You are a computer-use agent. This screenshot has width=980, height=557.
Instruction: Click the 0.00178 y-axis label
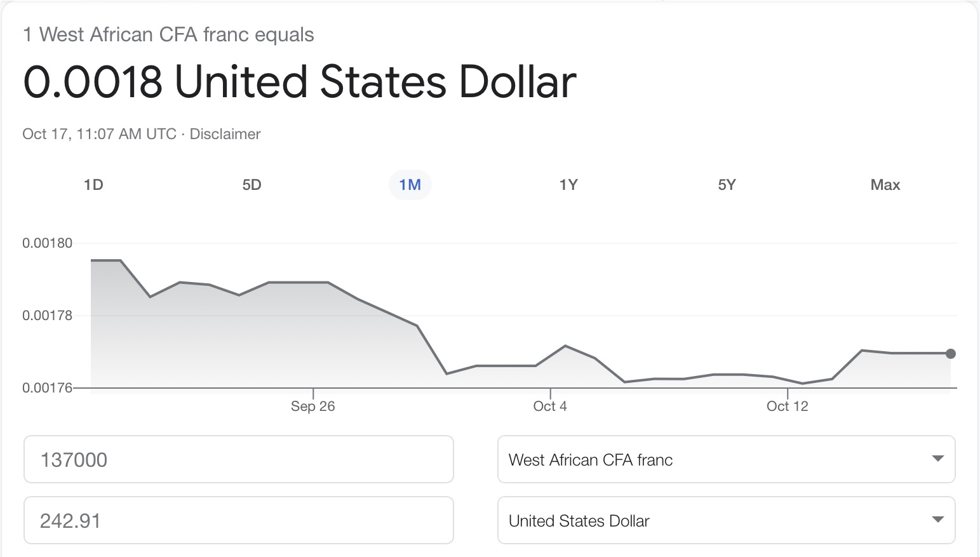point(48,316)
